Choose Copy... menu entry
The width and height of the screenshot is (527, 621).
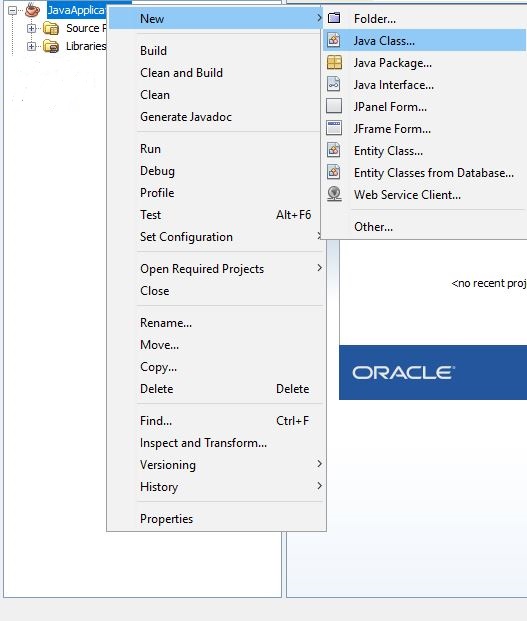coord(216,367)
